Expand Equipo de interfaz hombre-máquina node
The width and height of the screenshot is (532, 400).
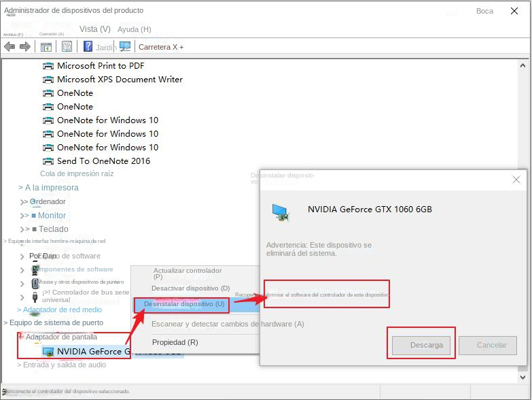pyautogui.click(x=5, y=241)
